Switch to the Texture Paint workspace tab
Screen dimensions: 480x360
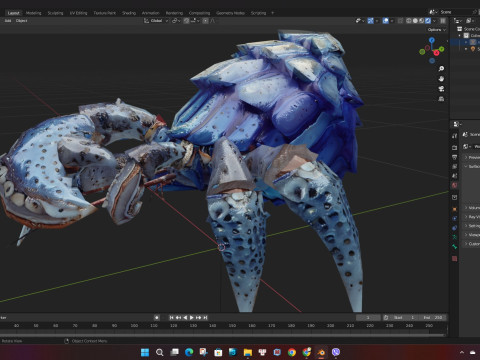click(x=105, y=13)
